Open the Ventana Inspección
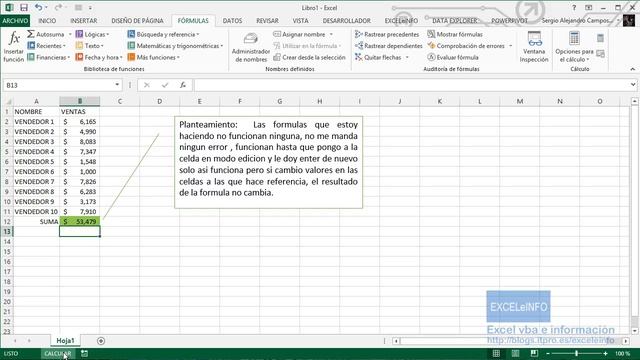 534,47
